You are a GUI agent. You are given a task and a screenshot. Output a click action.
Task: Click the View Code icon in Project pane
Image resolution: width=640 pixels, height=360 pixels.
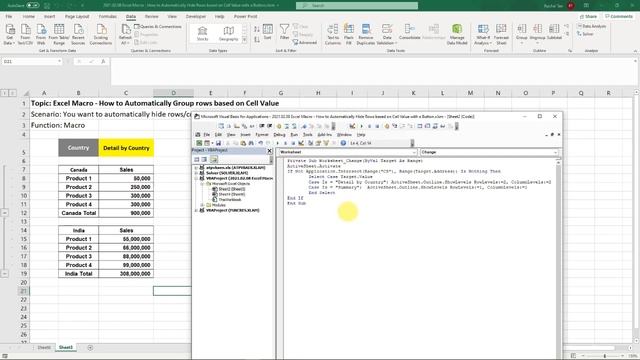[x=197, y=159]
